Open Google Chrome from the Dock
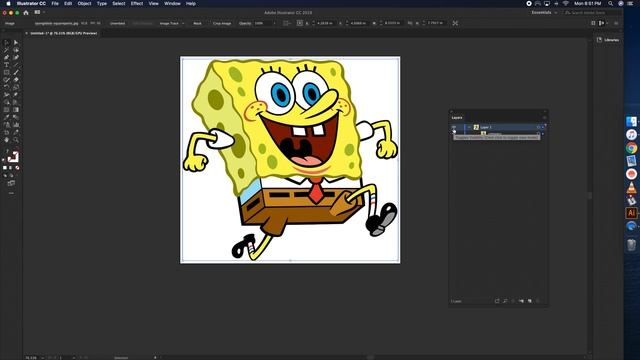 (x=631, y=148)
